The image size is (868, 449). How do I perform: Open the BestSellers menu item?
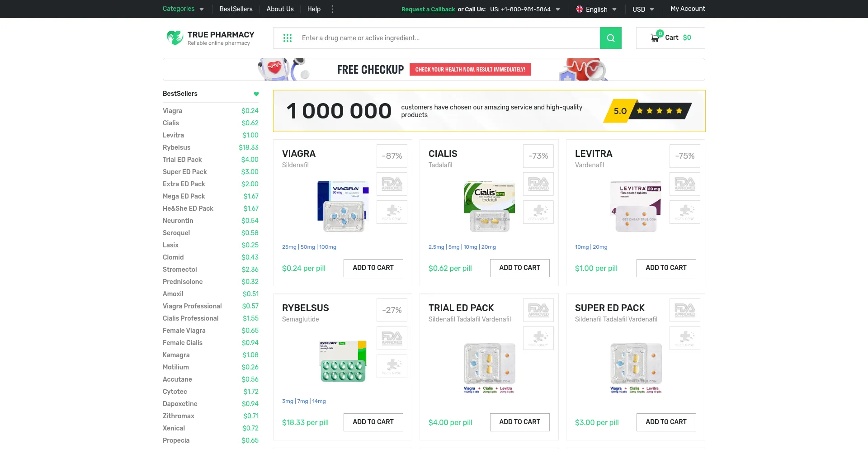pyautogui.click(x=236, y=9)
